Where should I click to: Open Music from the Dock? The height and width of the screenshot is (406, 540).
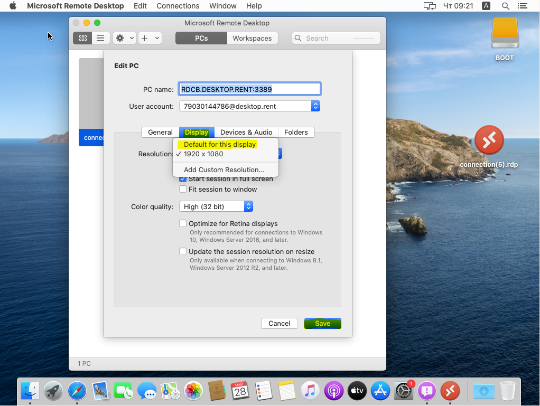310,391
